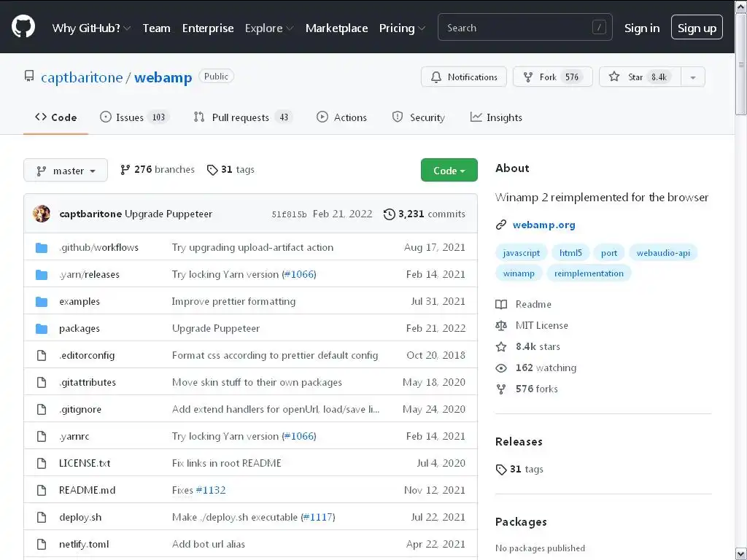Open the Actions tab
Image resolution: width=747 pixels, height=560 pixels.
(x=341, y=117)
